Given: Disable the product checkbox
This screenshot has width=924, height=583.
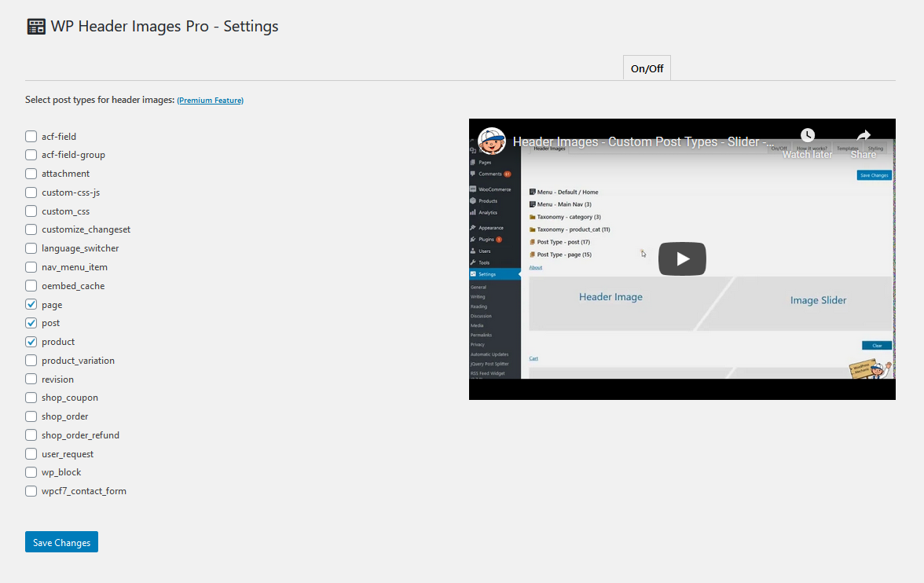Looking at the screenshot, I should 31,342.
